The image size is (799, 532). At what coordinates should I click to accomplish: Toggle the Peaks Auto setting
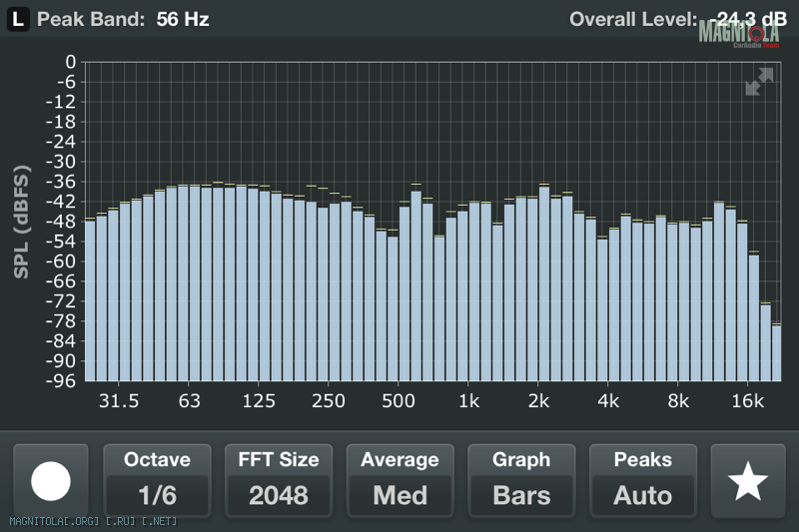point(643,481)
